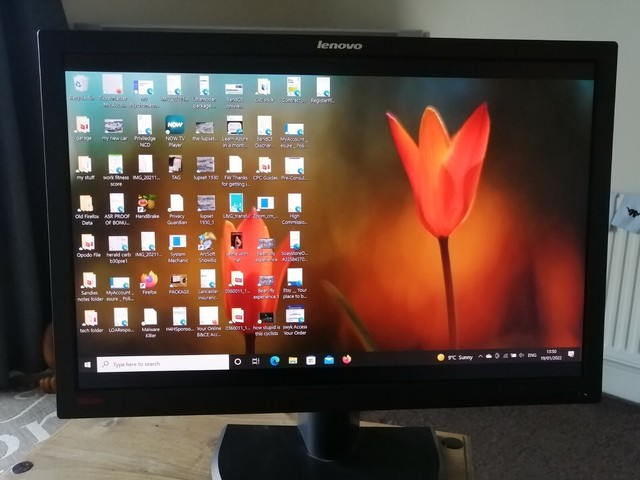Open the CPC Guides folder
Screen dimensions: 640x480
click(x=265, y=168)
